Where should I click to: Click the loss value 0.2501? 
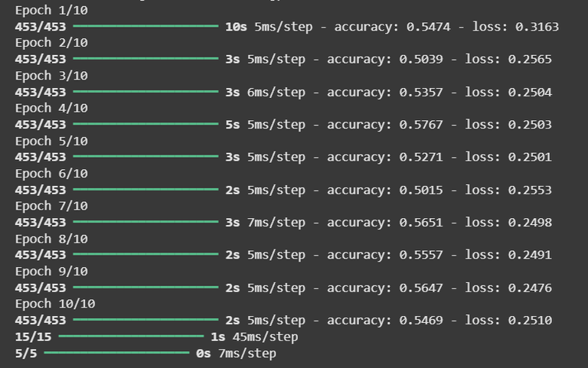click(530, 158)
